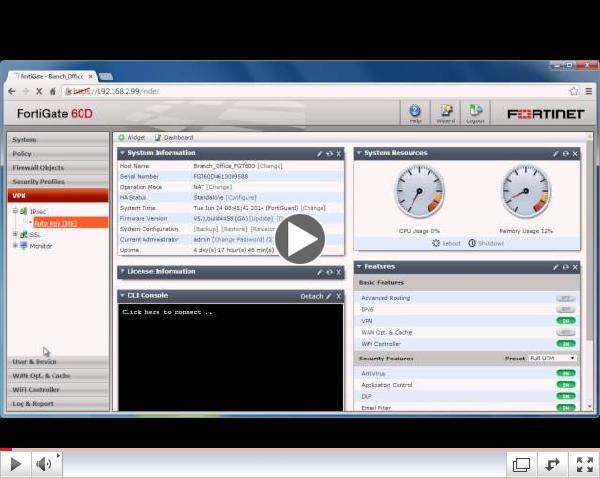Go back in browser
The image size is (600, 478).
(x=12, y=91)
